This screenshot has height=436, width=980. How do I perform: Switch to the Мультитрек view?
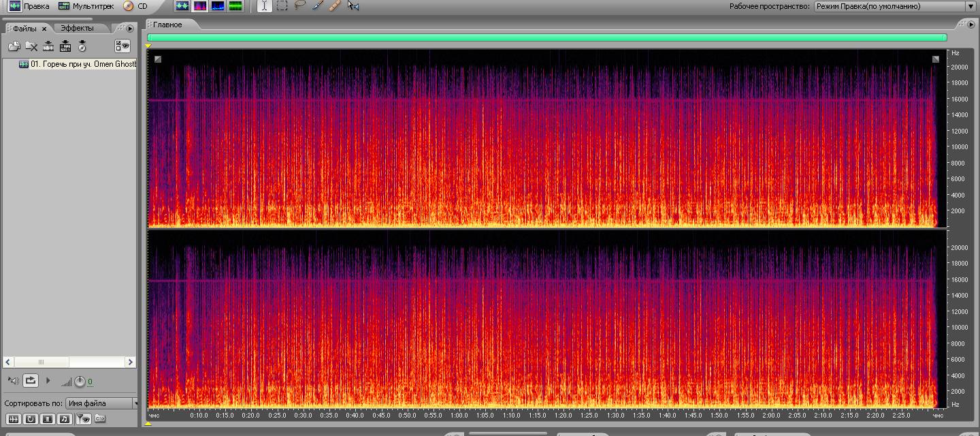(86, 6)
